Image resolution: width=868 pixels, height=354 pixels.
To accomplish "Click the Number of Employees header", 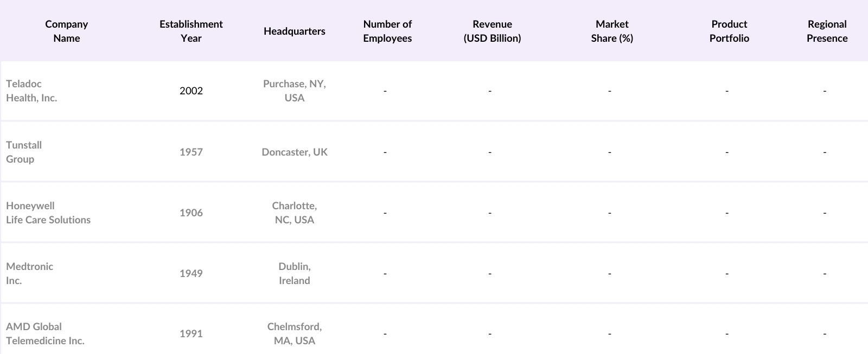I will coord(387,31).
